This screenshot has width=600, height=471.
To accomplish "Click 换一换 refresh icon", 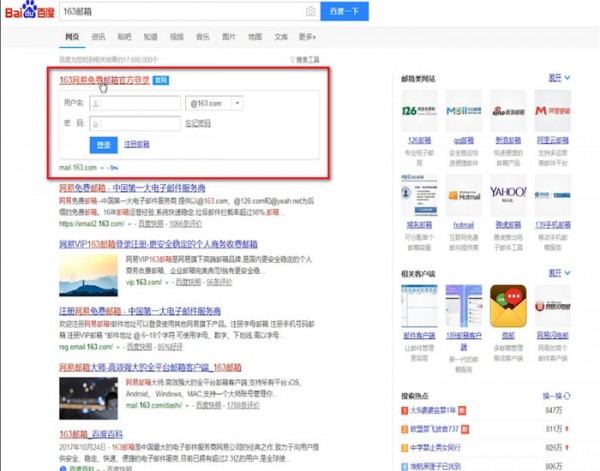I will tap(567, 396).
